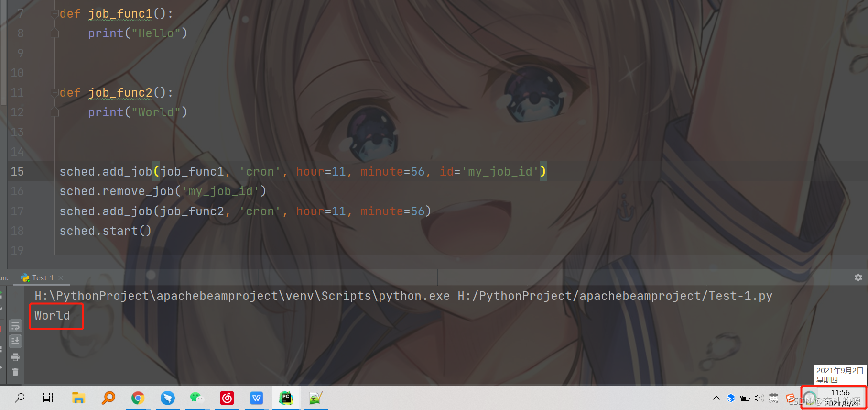
Task: Open blue bird messenger on taskbar
Action: pos(168,398)
